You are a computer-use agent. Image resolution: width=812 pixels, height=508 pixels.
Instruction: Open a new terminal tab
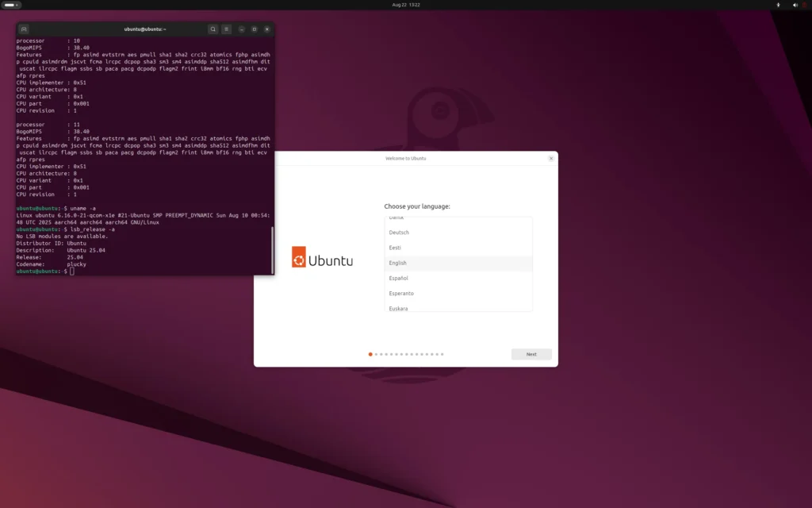pos(22,29)
